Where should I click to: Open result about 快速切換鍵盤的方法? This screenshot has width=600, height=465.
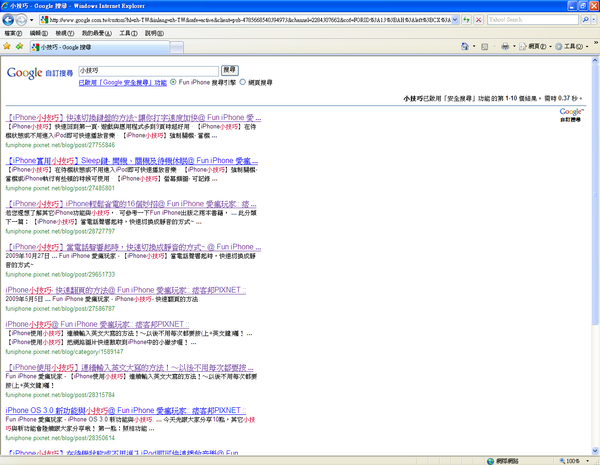133,117
